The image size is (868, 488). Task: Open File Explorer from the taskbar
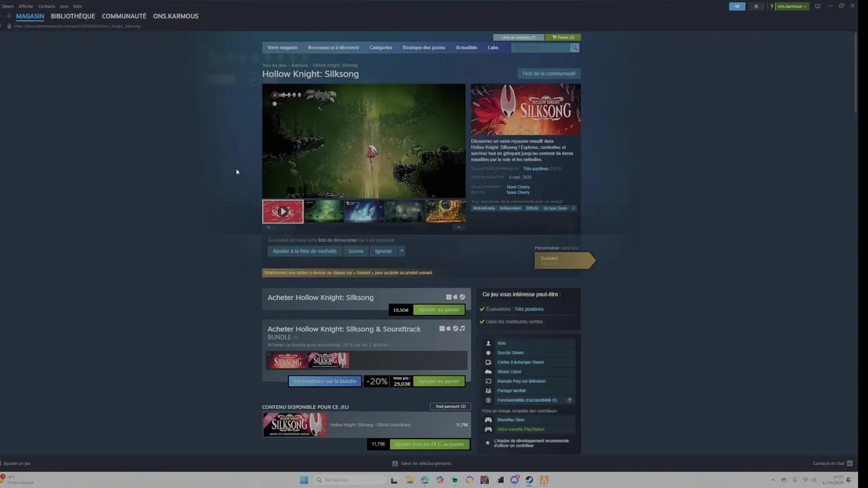click(410, 480)
